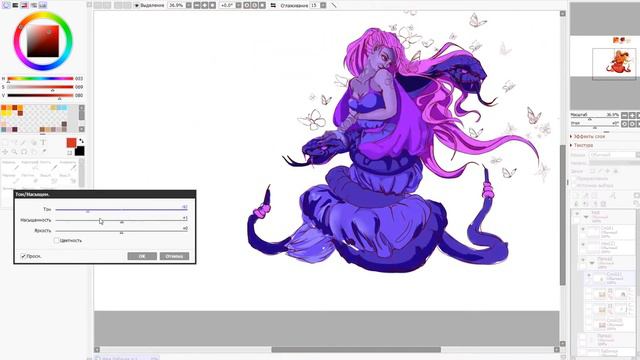Screen dimensions: 640x360
Task: Toggle the swatches panel icon
Action: pyautogui.click(x=42, y=5)
